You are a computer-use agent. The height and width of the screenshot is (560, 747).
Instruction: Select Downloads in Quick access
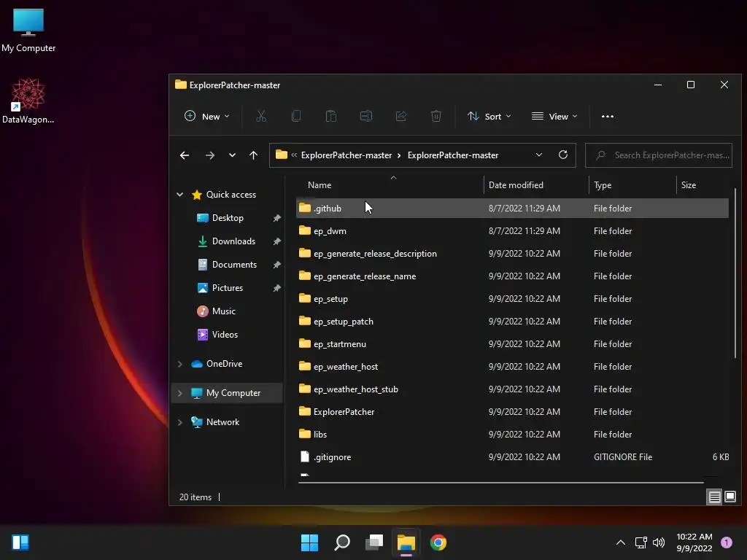coord(233,241)
